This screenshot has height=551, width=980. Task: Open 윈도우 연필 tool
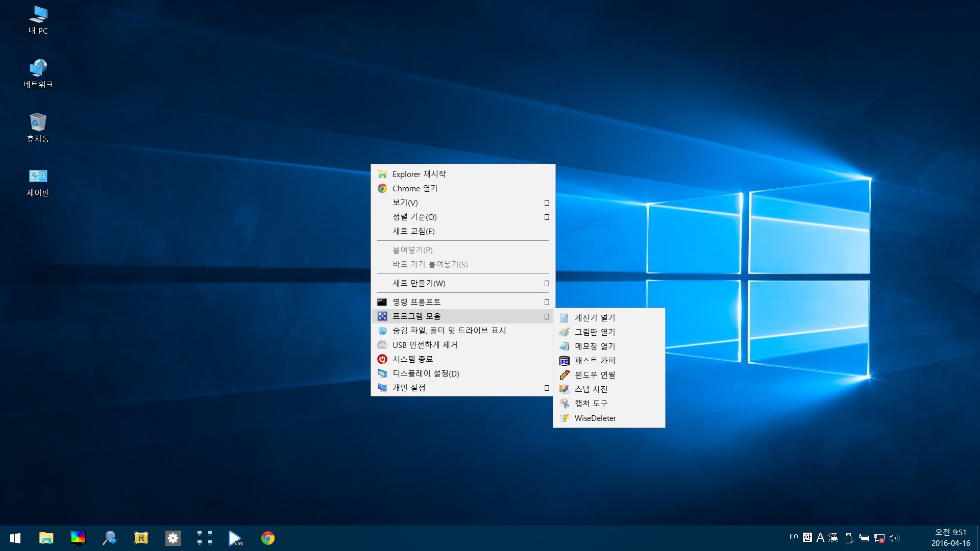(609, 374)
